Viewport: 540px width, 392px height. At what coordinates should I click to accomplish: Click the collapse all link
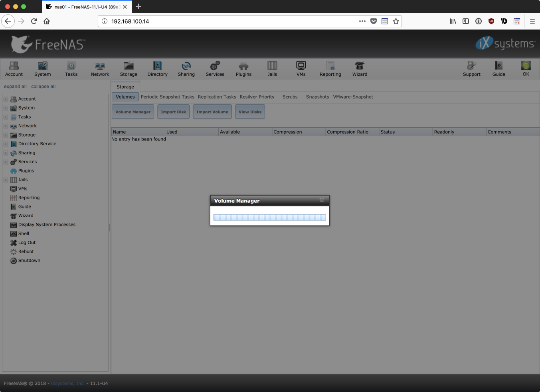click(43, 87)
